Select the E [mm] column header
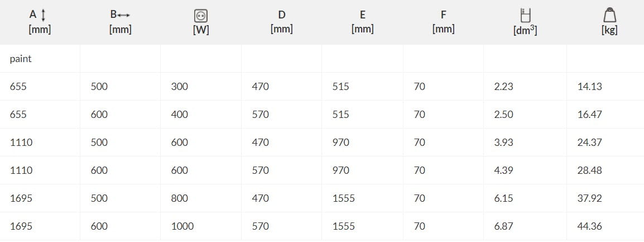The image size is (644, 242). click(x=363, y=22)
